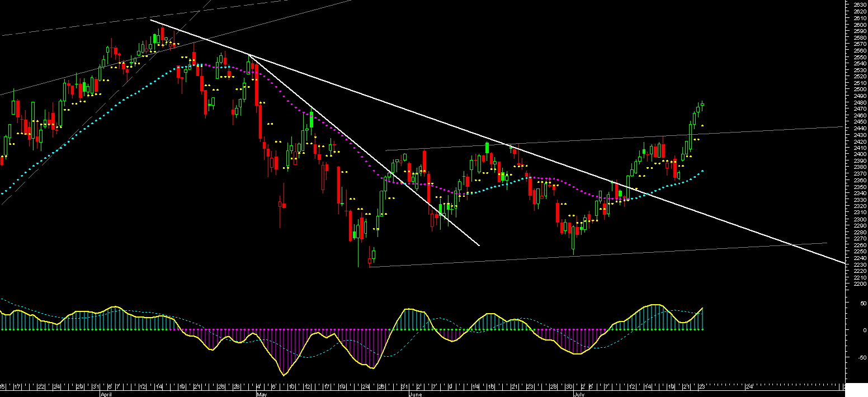Click the 2370 price scale value
868x397 pixels.
point(860,174)
